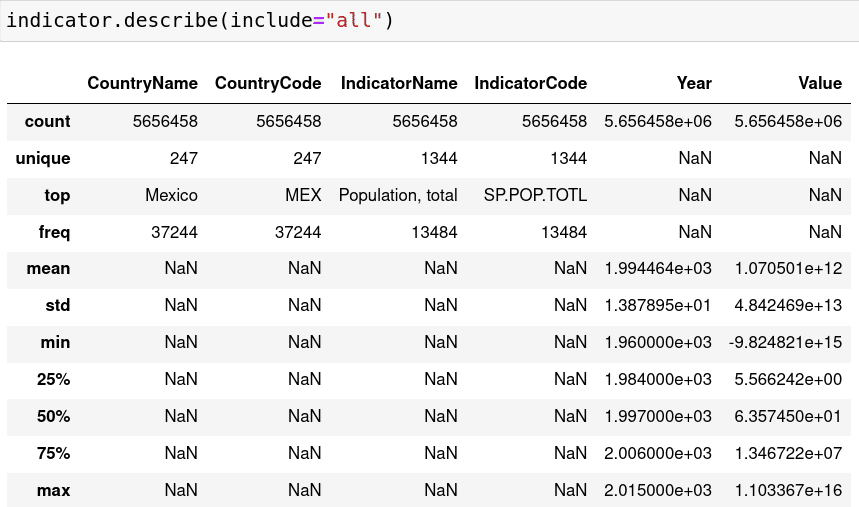Click the indicator.describe code input cell
Screen dimensions: 859x507
[429, 20]
